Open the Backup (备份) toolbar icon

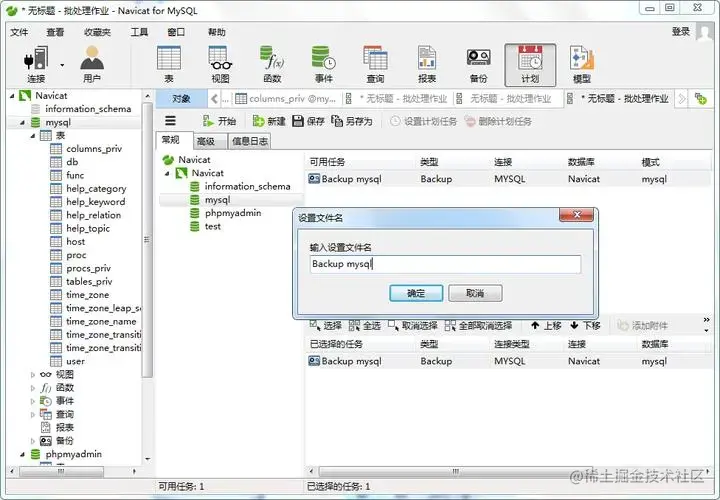pyautogui.click(x=478, y=64)
